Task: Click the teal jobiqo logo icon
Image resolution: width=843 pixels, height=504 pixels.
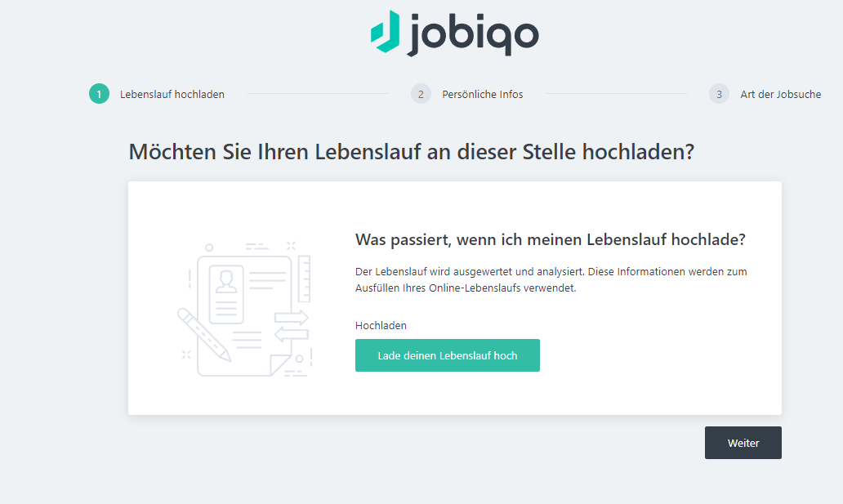Action: [385, 32]
